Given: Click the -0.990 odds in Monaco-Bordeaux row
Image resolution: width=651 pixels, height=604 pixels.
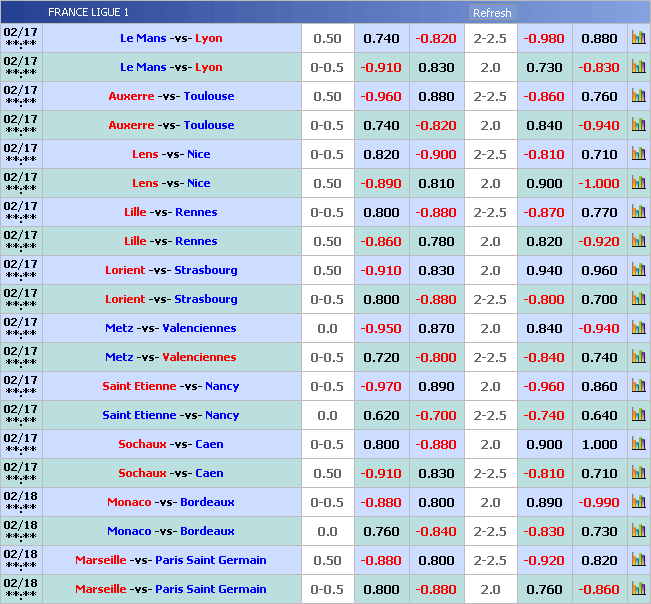Looking at the screenshot, I should 599,503.
